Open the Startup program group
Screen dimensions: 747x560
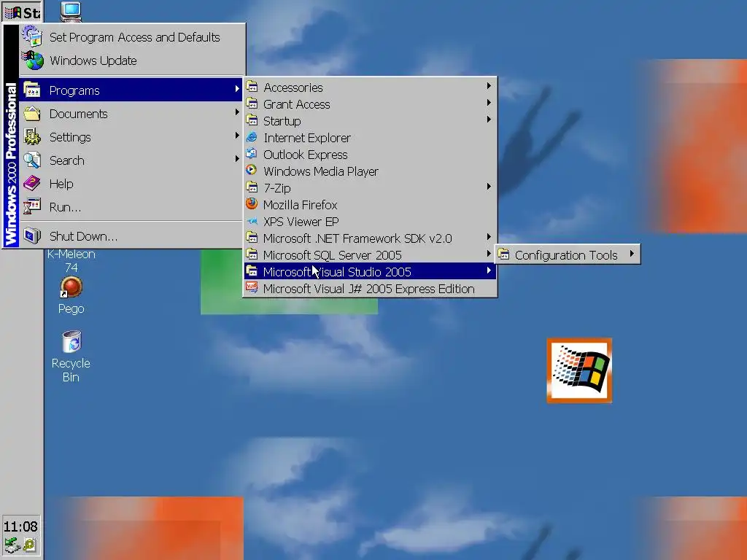[x=370, y=120]
